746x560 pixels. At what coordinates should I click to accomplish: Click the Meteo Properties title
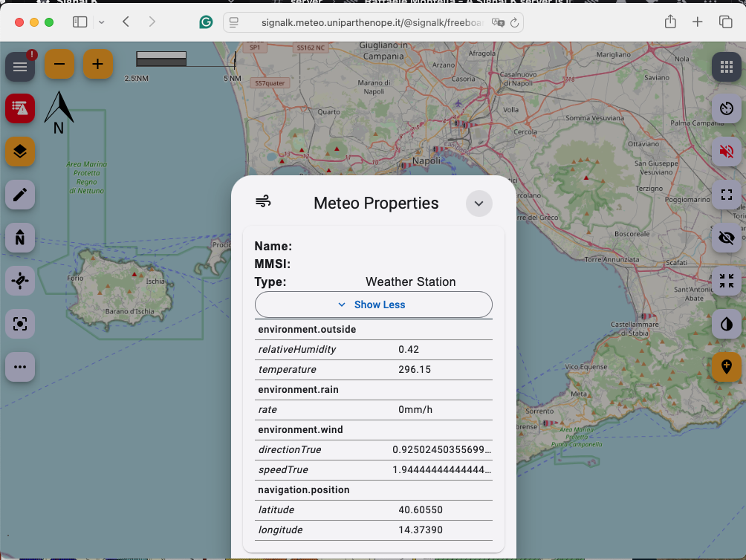(376, 203)
